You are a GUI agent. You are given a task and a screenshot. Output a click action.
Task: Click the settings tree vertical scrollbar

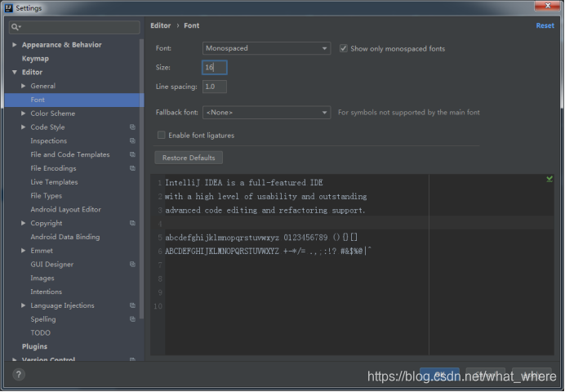[141, 179]
